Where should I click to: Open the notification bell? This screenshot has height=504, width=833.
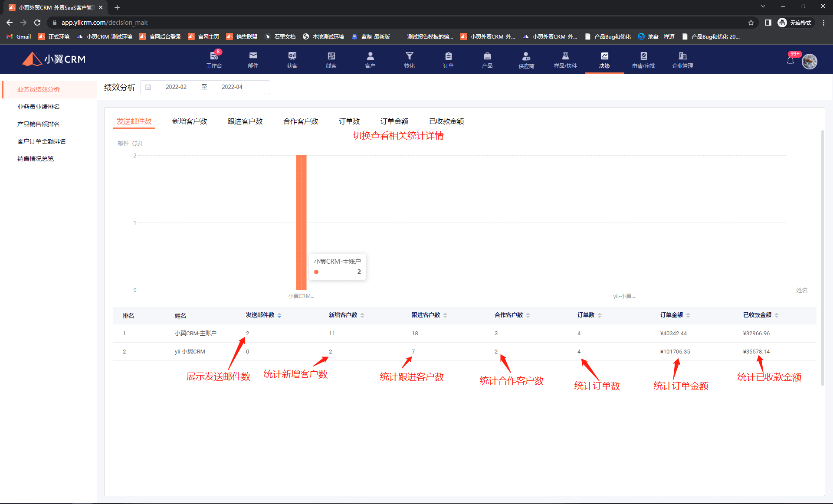(x=790, y=61)
